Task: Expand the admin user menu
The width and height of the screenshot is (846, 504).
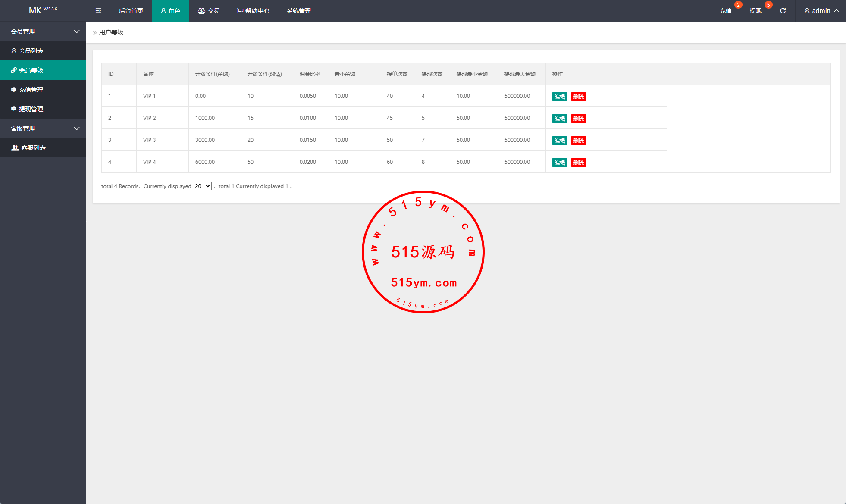Action: (x=821, y=11)
